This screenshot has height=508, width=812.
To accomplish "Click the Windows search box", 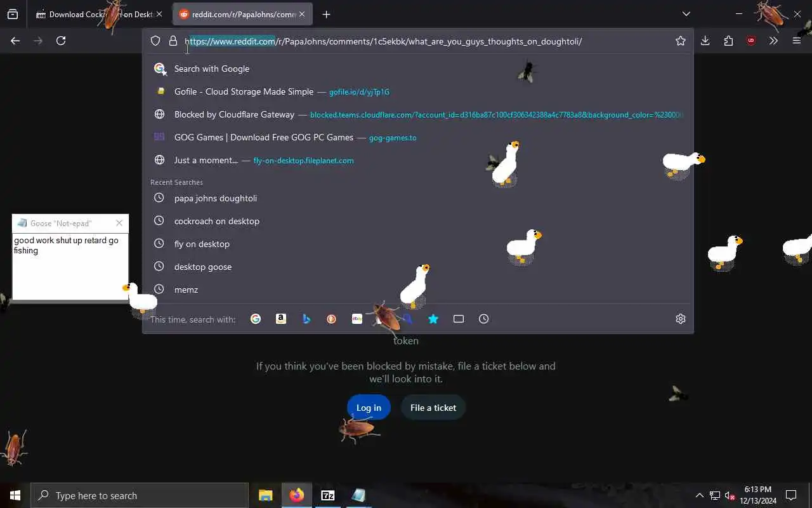I will [140, 495].
